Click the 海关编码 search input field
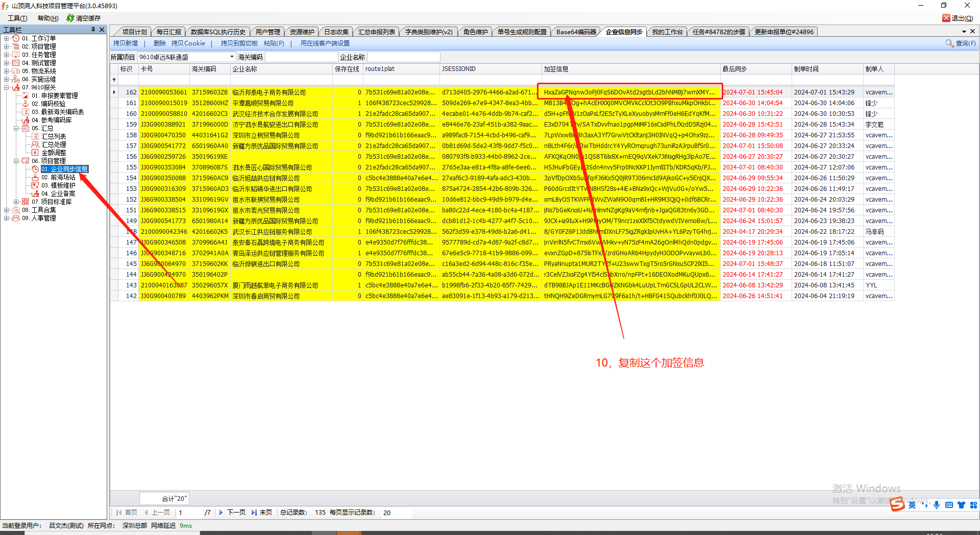 (301, 57)
